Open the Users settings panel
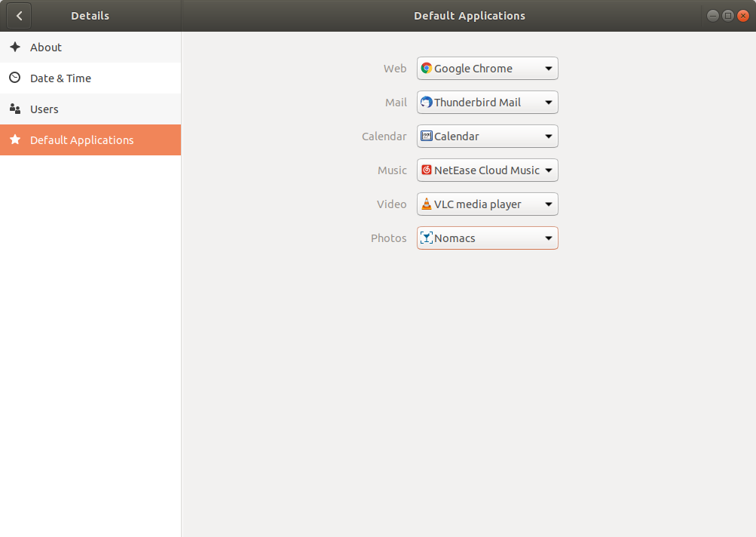 [x=90, y=109]
